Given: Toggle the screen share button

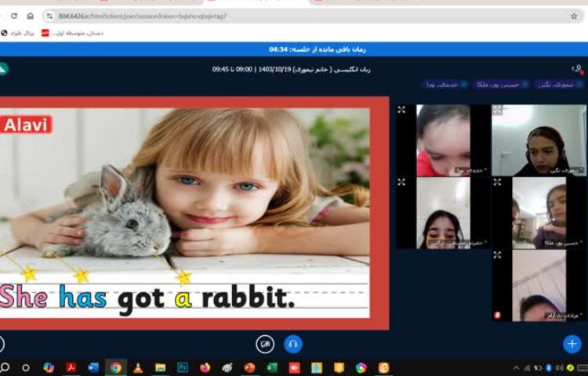Looking at the screenshot, I should tap(265, 344).
